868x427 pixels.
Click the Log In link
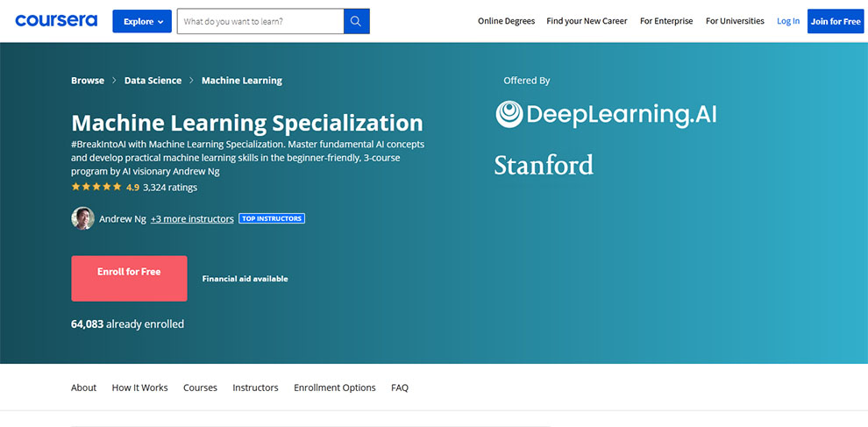[x=788, y=21]
